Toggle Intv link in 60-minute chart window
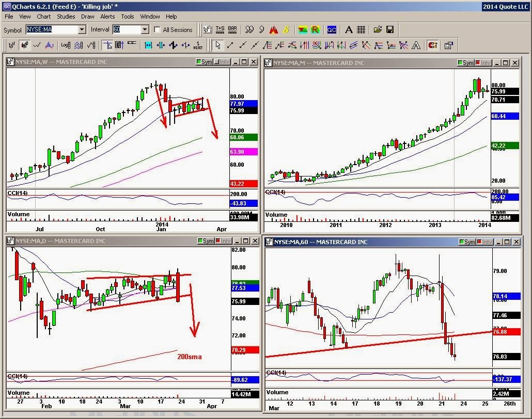This screenshot has width=532, height=419. pyautogui.click(x=485, y=241)
